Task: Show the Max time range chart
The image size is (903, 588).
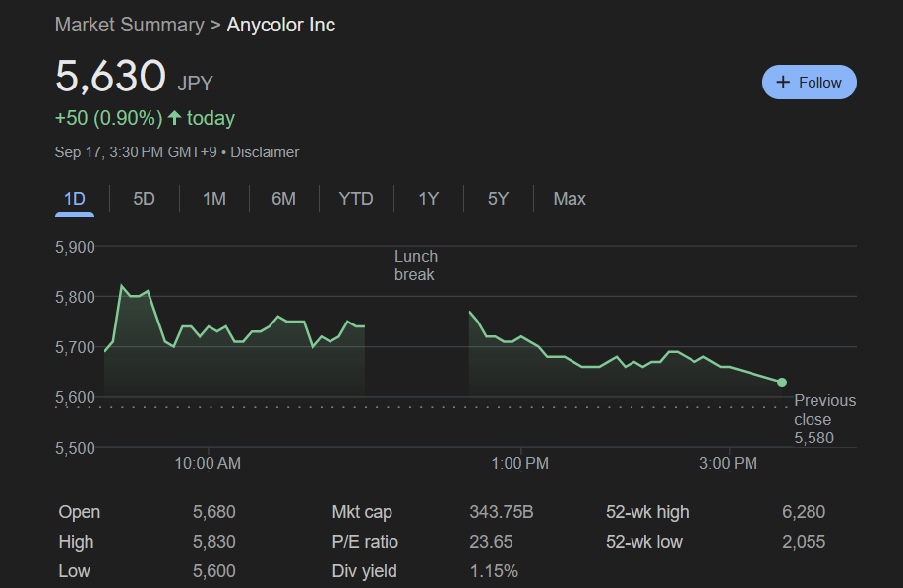Action: 570,199
